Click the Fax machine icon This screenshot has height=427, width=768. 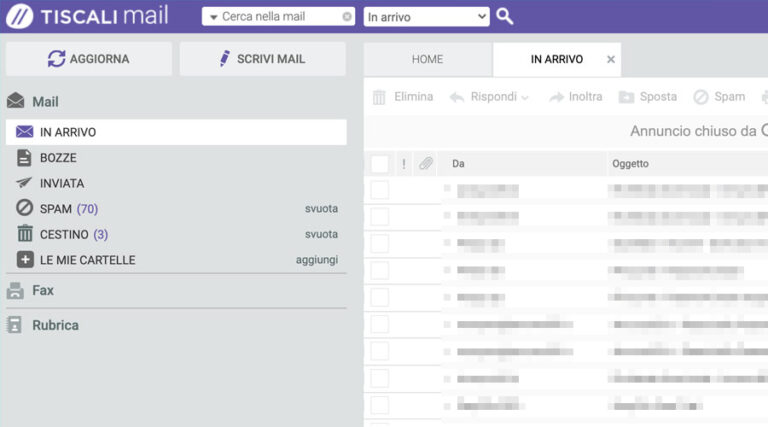point(15,291)
